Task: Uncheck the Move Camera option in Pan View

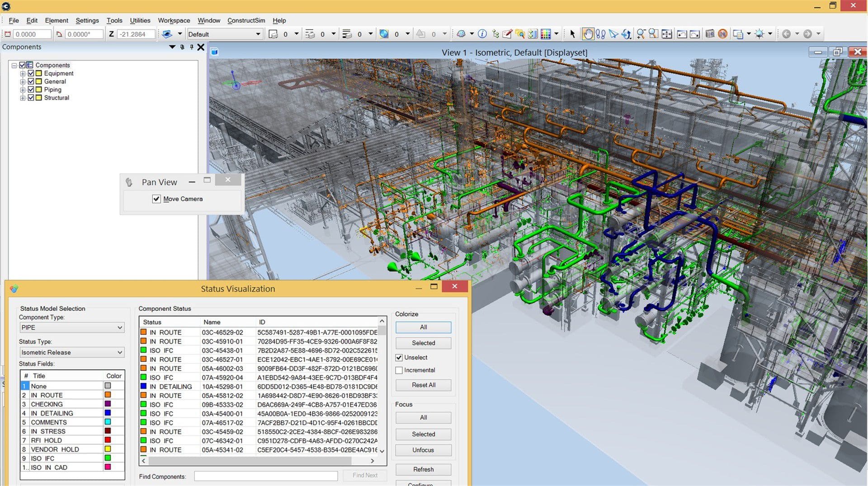Action: 156,199
